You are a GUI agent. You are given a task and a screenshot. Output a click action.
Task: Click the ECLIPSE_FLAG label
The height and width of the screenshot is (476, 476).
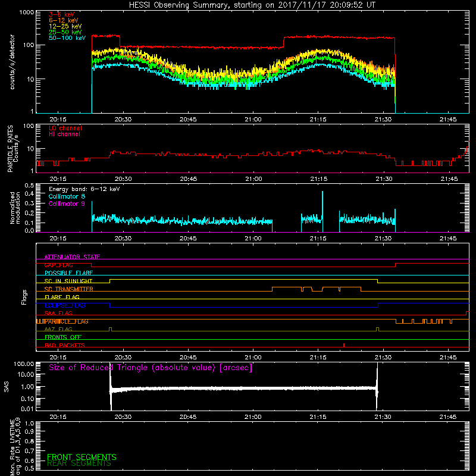(65, 305)
